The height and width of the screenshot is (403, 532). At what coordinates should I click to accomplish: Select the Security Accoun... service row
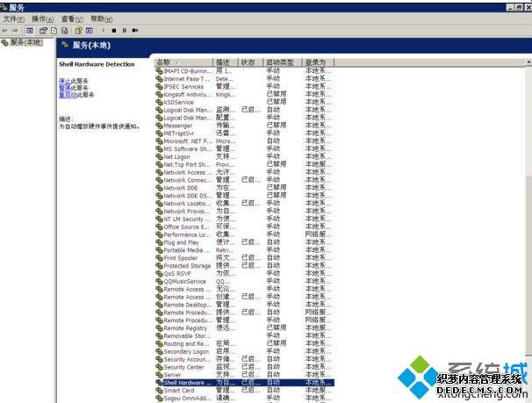(245, 359)
